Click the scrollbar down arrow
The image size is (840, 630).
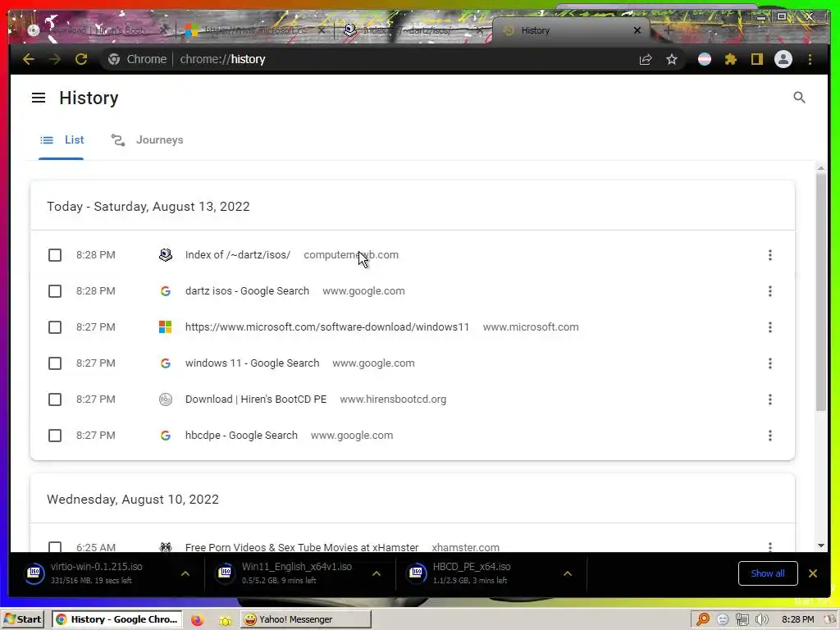click(821, 546)
